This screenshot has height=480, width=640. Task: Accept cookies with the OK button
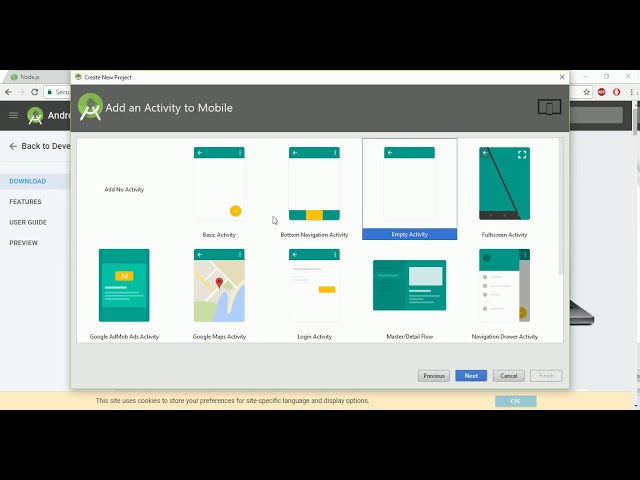(x=516, y=401)
